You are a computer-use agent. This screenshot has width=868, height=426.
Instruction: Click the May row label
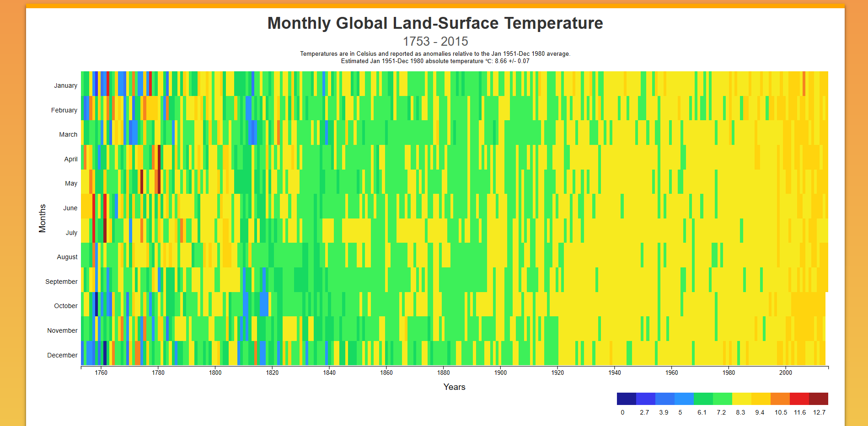71,183
